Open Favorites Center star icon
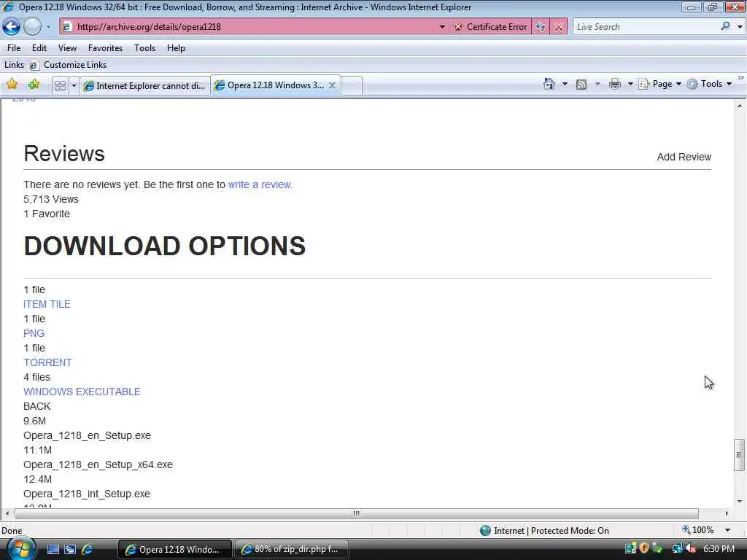The width and height of the screenshot is (747, 560). [12, 85]
